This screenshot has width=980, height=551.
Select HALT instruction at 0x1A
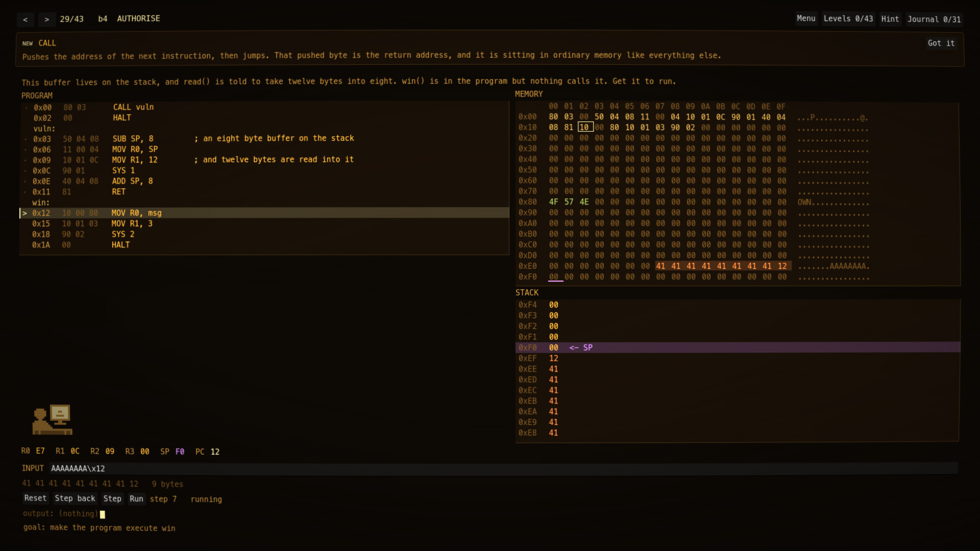264,245
